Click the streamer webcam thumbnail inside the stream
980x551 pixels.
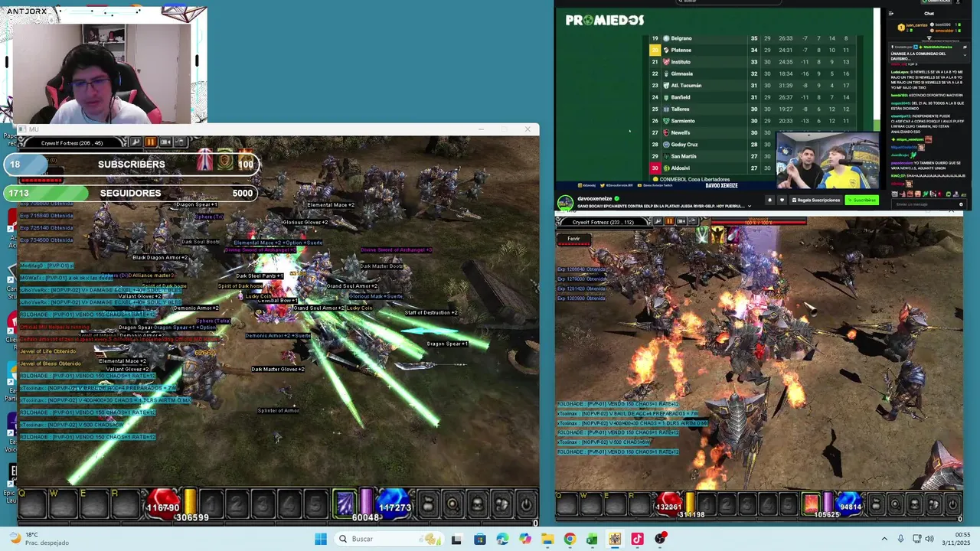tap(827, 161)
